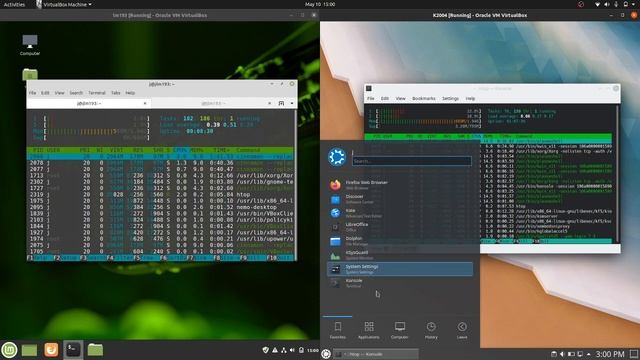Click the volume icon in KDE system tray
This screenshot has height=360, width=640.
coord(562,354)
